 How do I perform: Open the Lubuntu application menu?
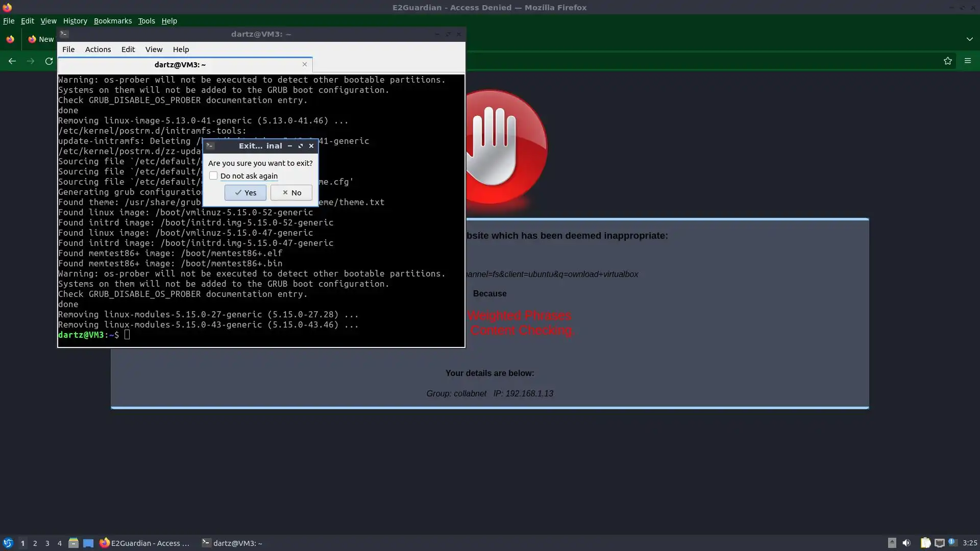(x=8, y=543)
